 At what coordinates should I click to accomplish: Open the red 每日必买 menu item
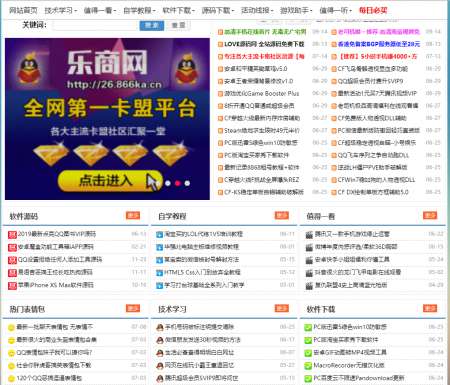tap(373, 11)
